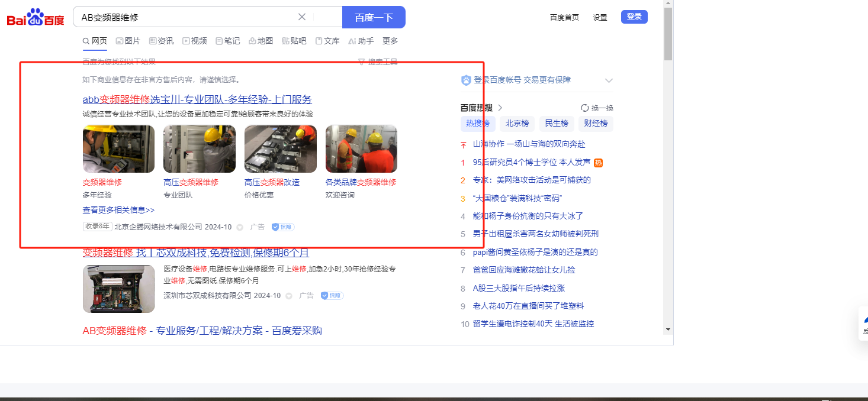The image size is (868, 401).
Task: Open the 视频 tab
Action: (195, 41)
